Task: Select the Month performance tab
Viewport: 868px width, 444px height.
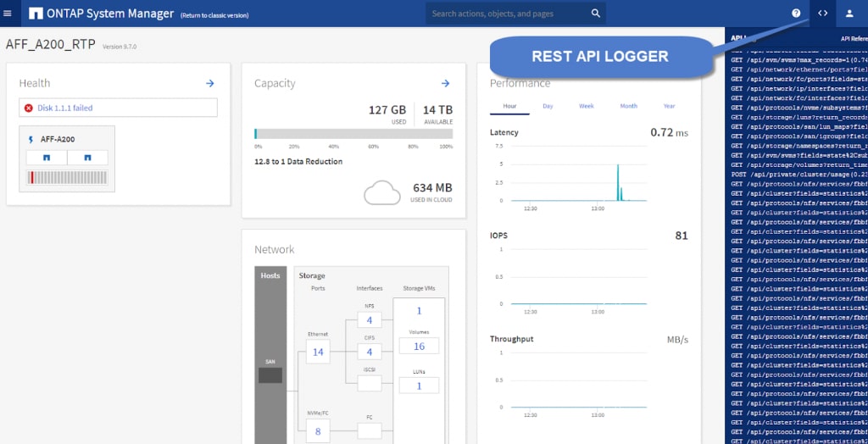Action: 628,106
